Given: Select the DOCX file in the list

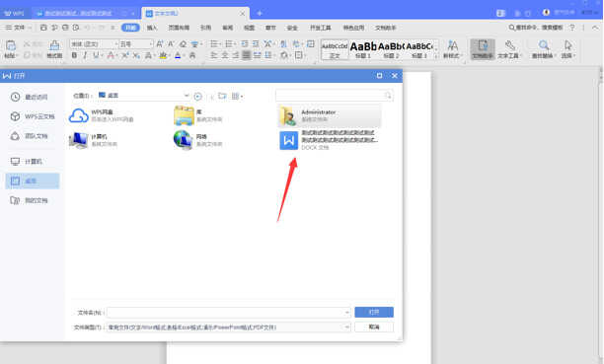Looking at the screenshot, I should point(329,140).
